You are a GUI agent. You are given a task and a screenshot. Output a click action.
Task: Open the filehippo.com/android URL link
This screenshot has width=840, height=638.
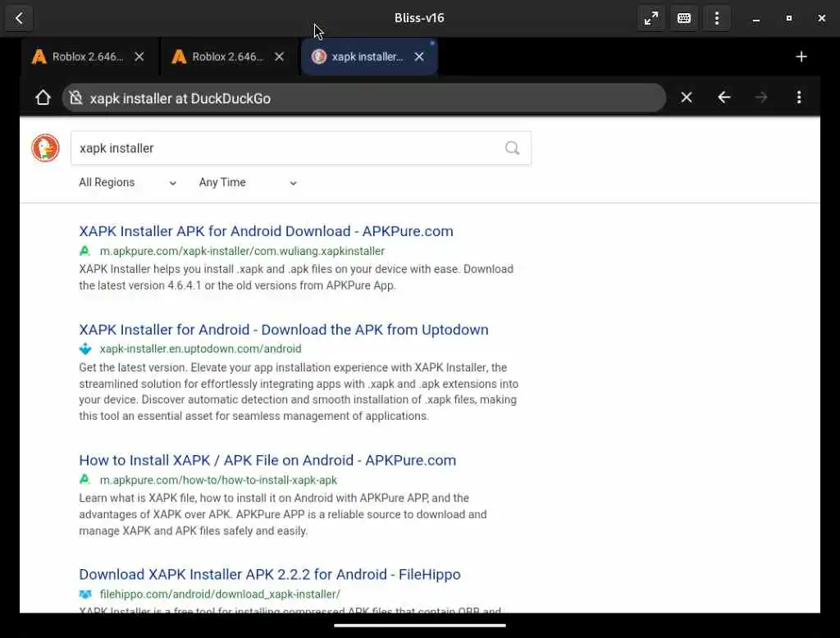click(x=220, y=594)
